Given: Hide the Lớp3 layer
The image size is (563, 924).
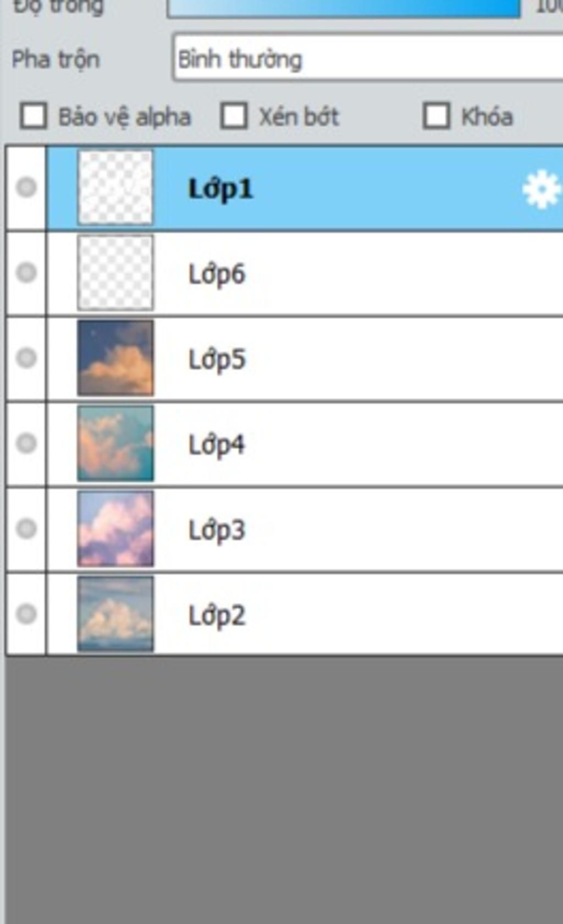Looking at the screenshot, I should coord(26,529).
